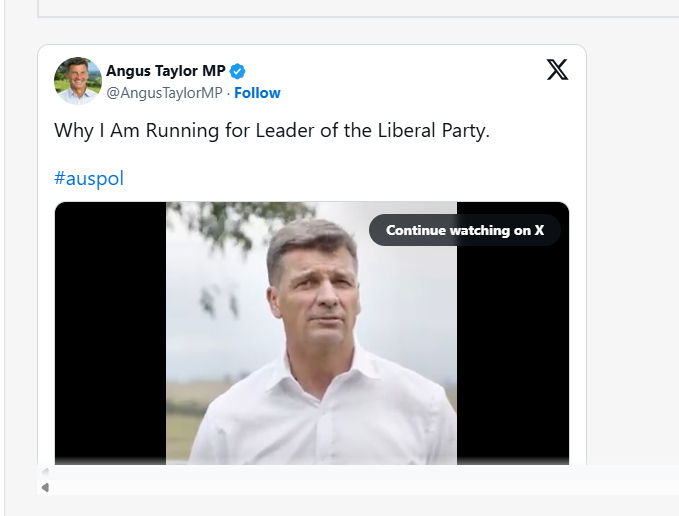679x516 pixels.
Task: Click the blue verified badge
Action: (x=238, y=71)
